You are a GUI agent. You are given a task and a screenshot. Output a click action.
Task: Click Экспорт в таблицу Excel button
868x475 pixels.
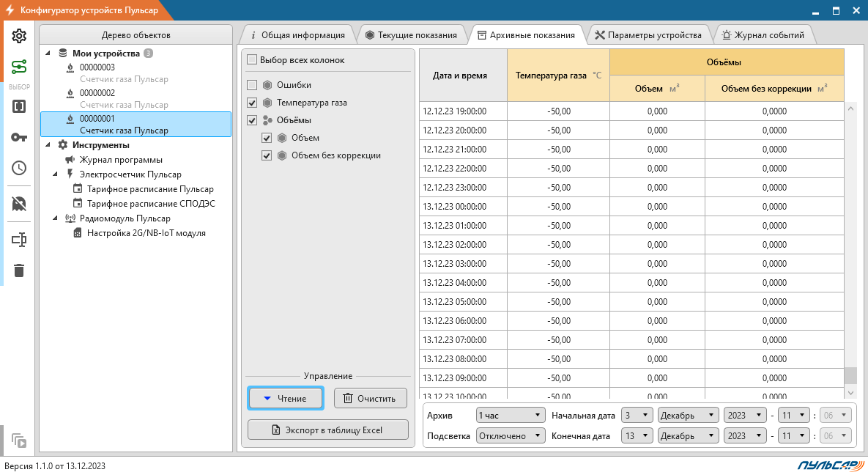tap(327, 430)
